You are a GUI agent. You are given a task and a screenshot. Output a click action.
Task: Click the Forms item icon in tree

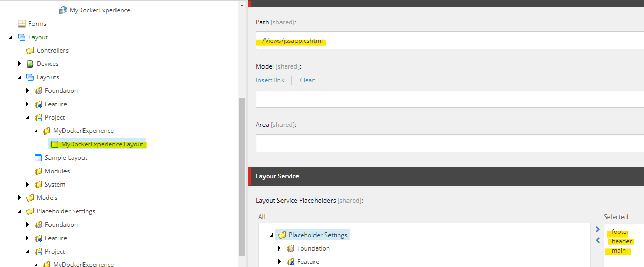pos(21,24)
